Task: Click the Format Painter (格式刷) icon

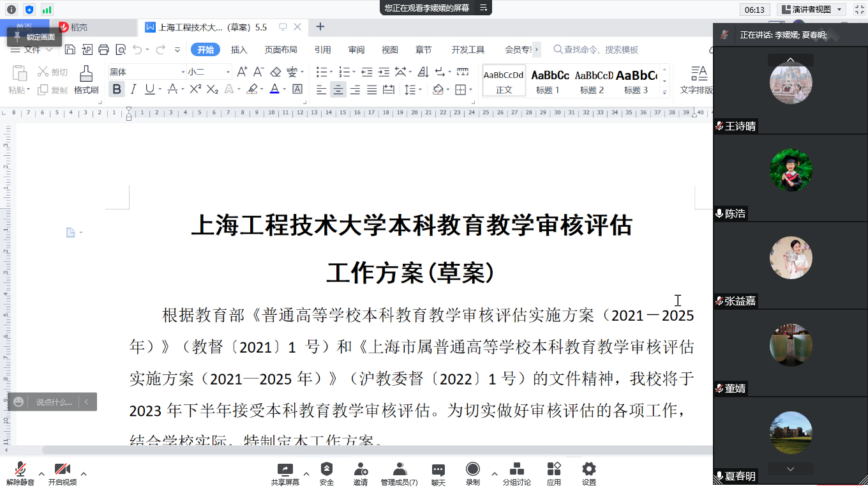Action: [86, 79]
